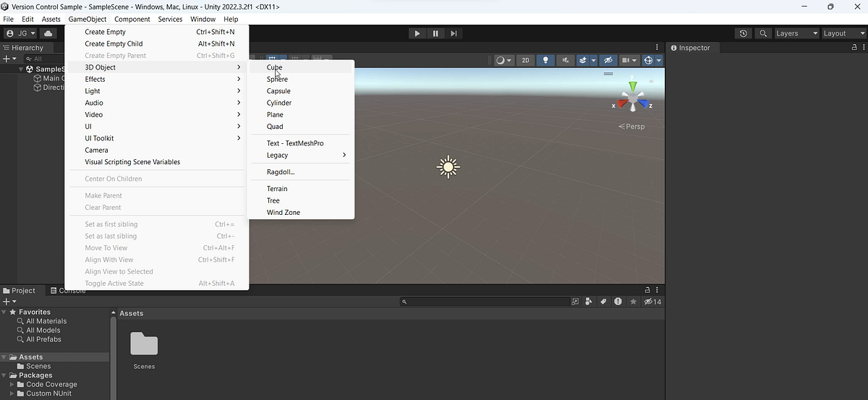Open the Scenes folder thumbnail in Assets
Screen dimensions: 868x400
(x=144, y=344)
